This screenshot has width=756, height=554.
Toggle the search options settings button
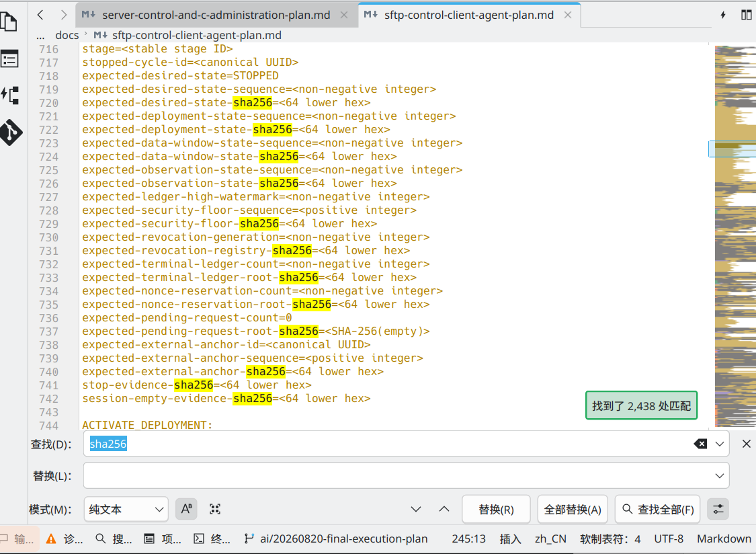718,509
